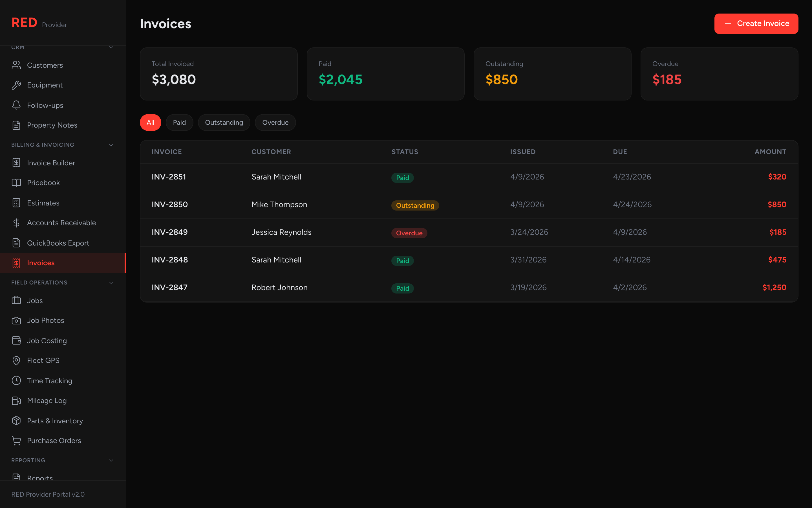The image size is (812, 508).
Task: Click the RED logo
Action: (x=24, y=23)
